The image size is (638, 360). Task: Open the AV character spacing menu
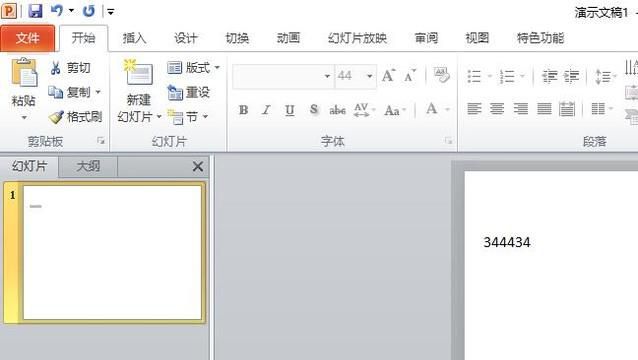click(364, 110)
